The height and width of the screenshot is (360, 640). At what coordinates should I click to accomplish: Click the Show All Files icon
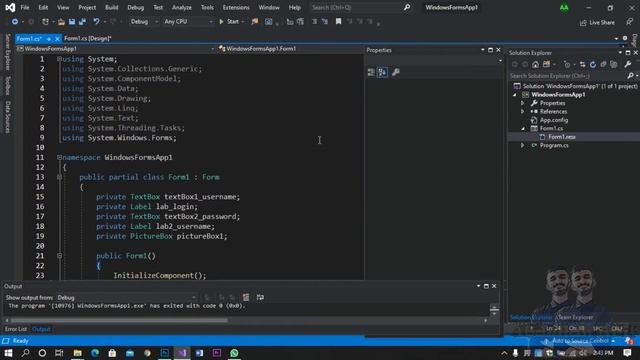tap(614, 64)
